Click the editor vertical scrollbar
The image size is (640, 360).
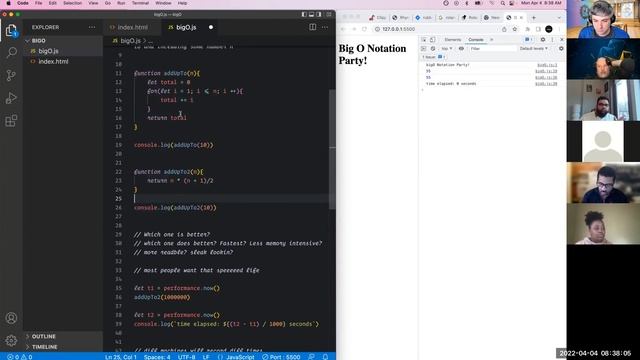[x=332, y=149]
